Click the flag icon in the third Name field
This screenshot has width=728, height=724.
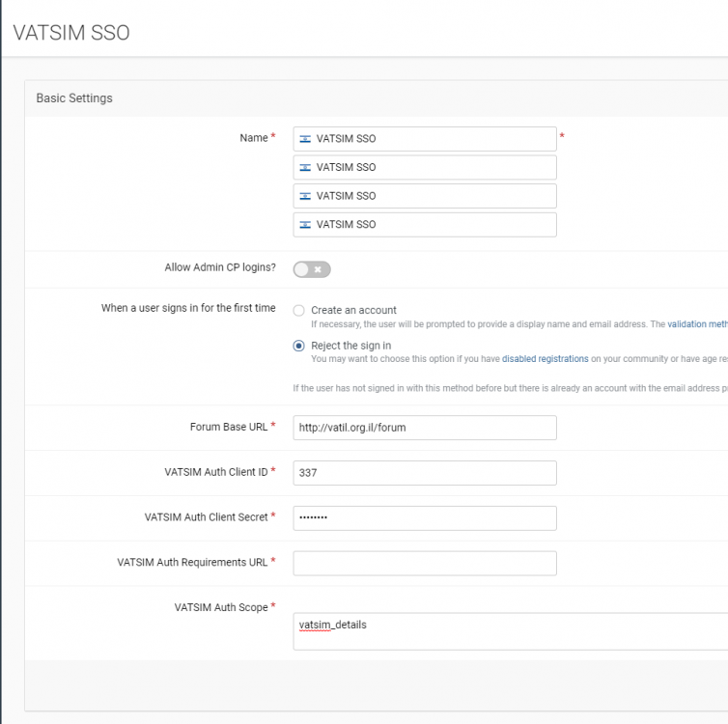[x=305, y=196]
